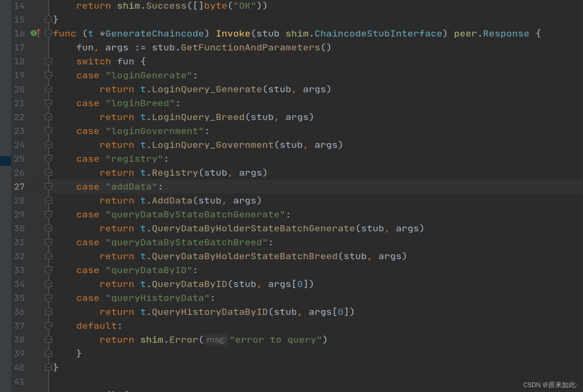Click the QueryDataByHolderStateBatchBreed method call
Image resolution: width=583 pixels, height=392 pixels.
[x=245, y=256]
